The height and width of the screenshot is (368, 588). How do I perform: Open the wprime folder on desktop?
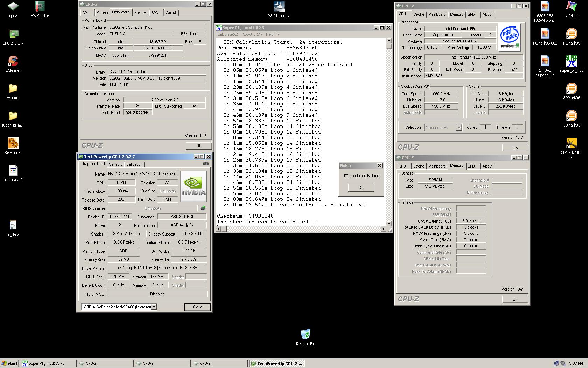13,91
